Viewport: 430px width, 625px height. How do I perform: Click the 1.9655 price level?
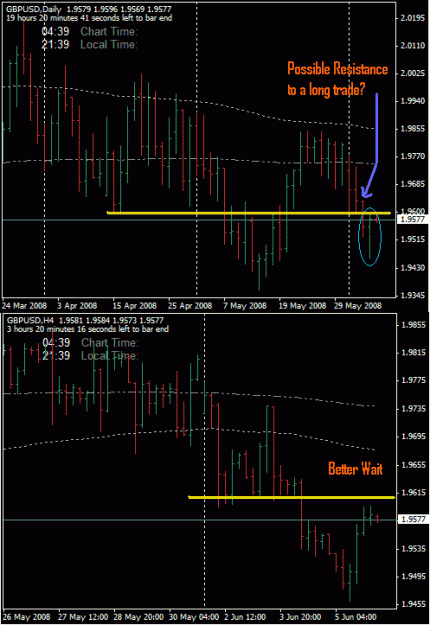click(x=412, y=465)
